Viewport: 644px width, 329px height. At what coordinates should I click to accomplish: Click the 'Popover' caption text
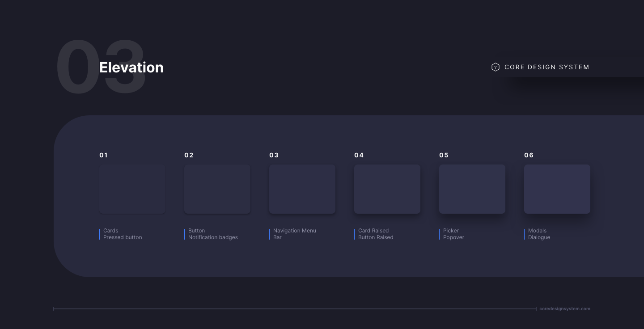coord(453,237)
